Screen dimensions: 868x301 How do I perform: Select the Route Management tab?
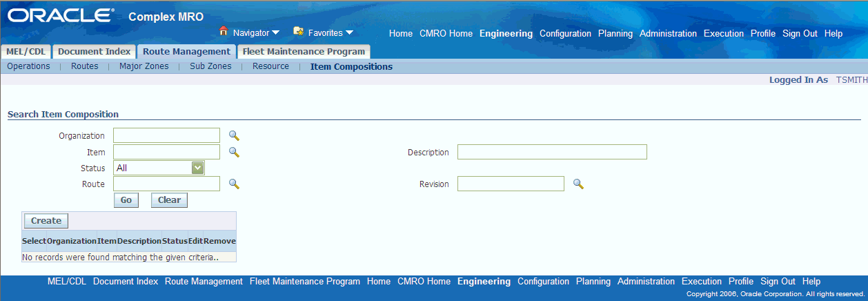(186, 51)
